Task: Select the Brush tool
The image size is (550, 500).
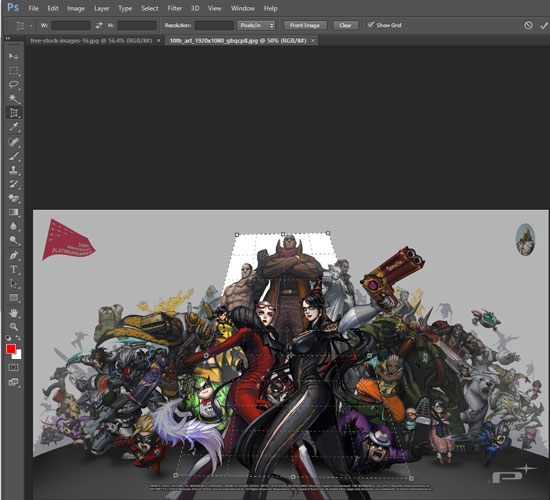Action: point(14,156)
